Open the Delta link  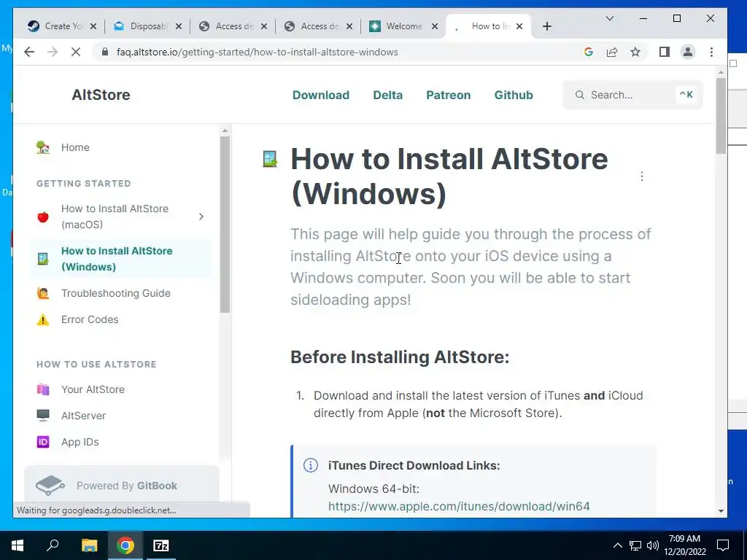pyautogui.click(x=388, y=95)
